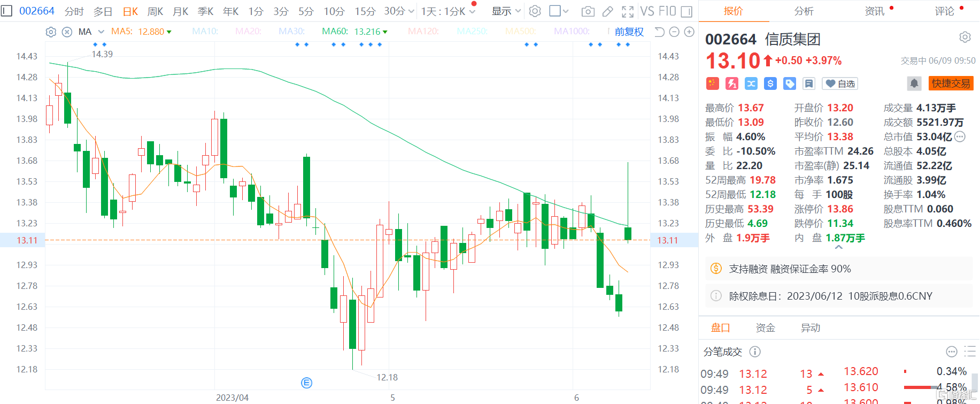Select the 5分 chart period
This screenshot has width=980, height=404.
[x=306, y=11]
